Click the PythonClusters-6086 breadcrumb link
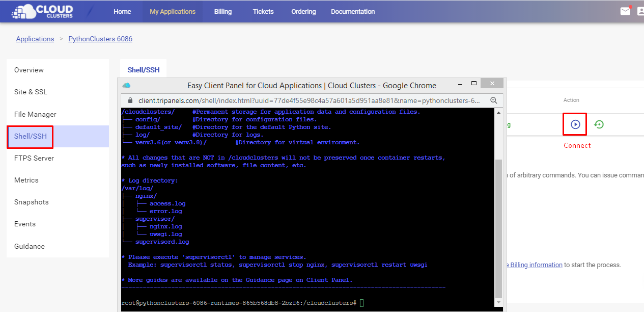The height and width of the screenshot is (312, 644). coord(100,39)
